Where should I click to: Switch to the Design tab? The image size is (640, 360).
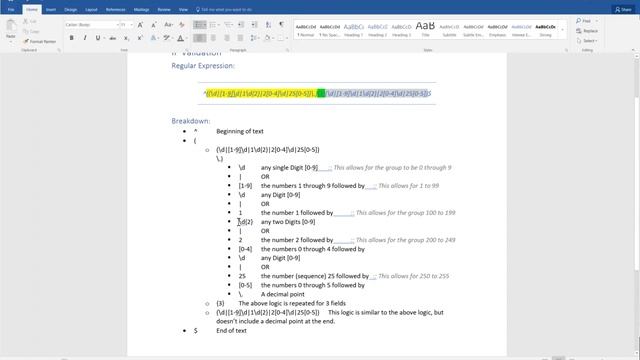pos(70,9)
